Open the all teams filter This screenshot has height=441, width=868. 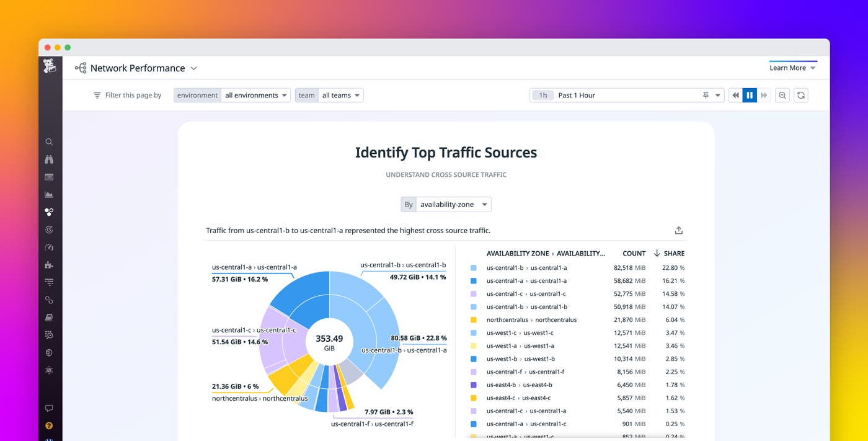click(340, 95)
